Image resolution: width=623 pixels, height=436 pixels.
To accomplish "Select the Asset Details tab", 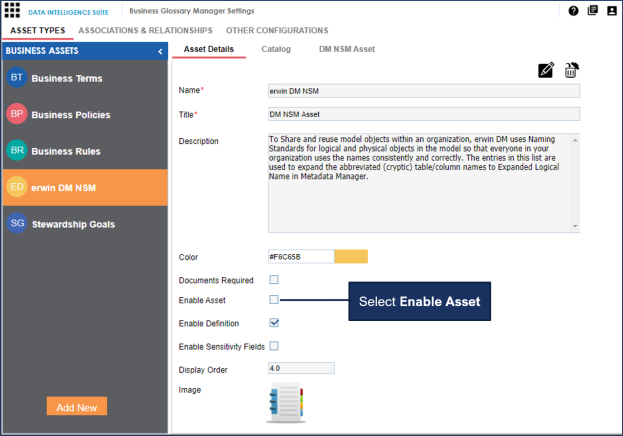I will click(x=209, y=49).
